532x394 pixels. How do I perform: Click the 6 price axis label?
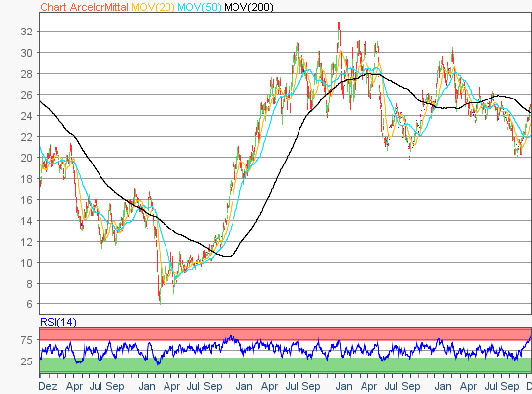pos(30,304)
